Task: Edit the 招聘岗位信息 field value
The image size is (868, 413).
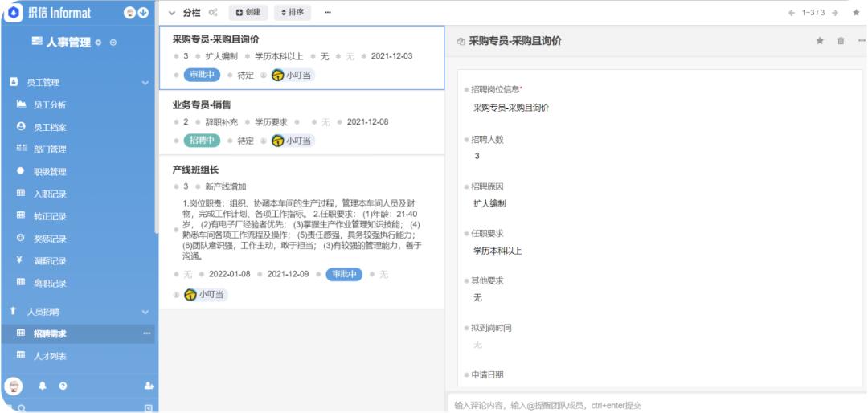Action: pyautogui.click(x=511, y=108)
